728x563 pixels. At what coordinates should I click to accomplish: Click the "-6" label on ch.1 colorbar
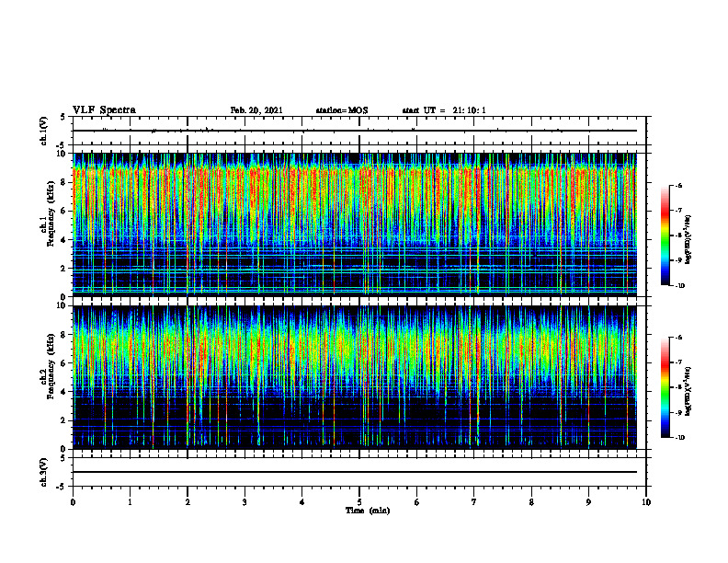pyautogui.click(x=678, y=186)
